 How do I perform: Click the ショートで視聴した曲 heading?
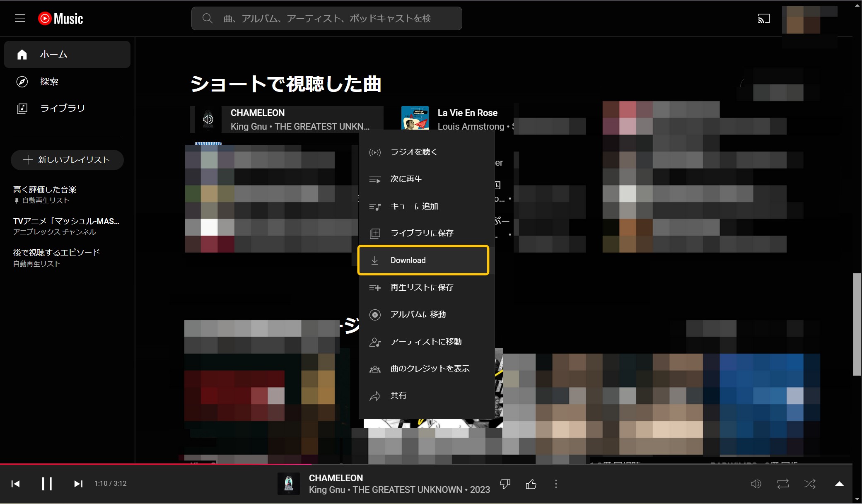point(286,84)
